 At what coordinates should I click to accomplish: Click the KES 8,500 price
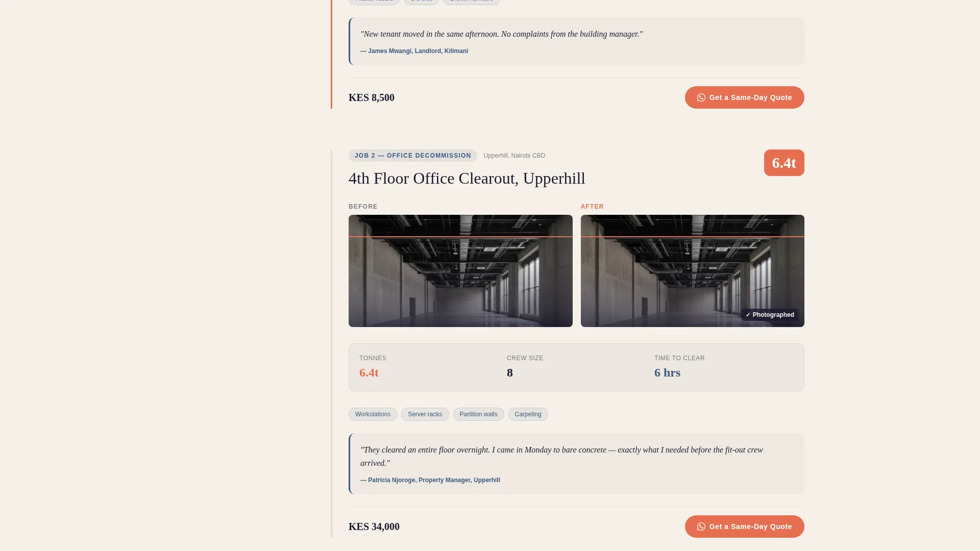coord(372,97)
